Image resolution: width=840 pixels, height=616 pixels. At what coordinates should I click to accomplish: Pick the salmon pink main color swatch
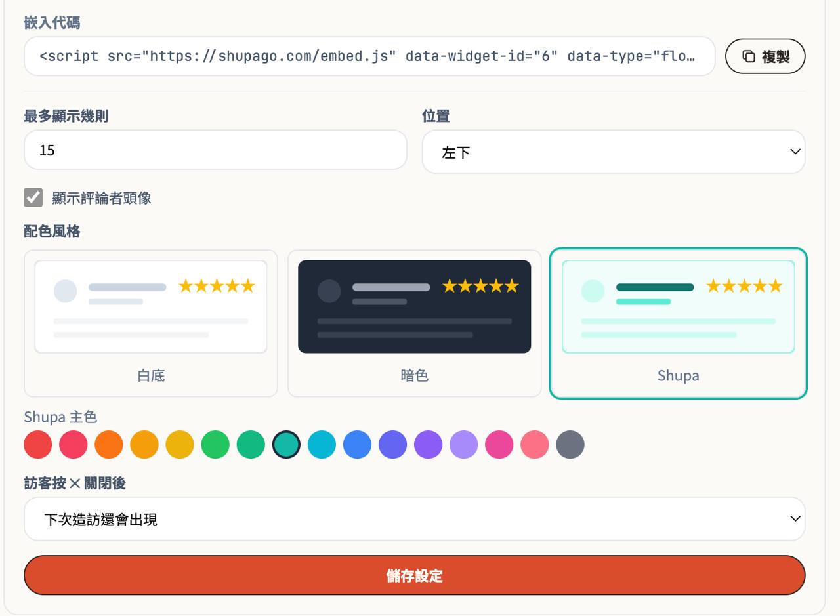tap(534, 445)
